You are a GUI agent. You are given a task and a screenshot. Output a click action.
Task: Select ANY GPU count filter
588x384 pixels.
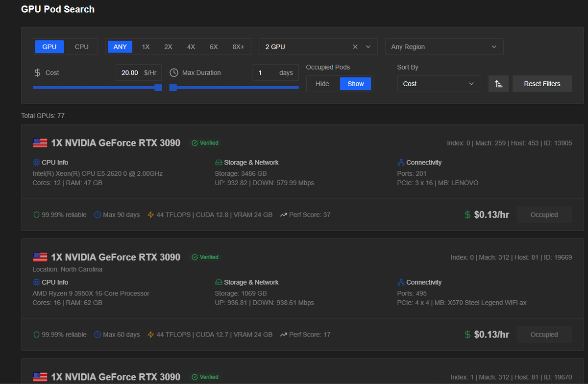point(120,47)
